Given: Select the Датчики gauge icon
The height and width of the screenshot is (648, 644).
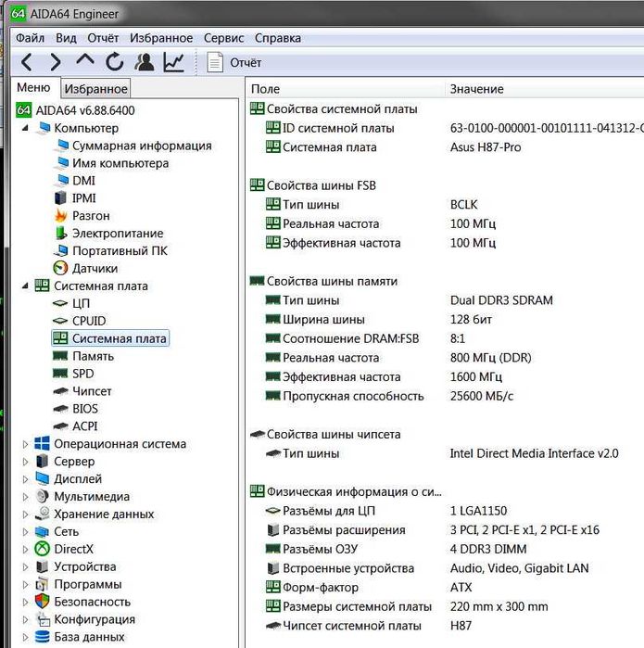Looking at the screenshot, I should (60, 268).
